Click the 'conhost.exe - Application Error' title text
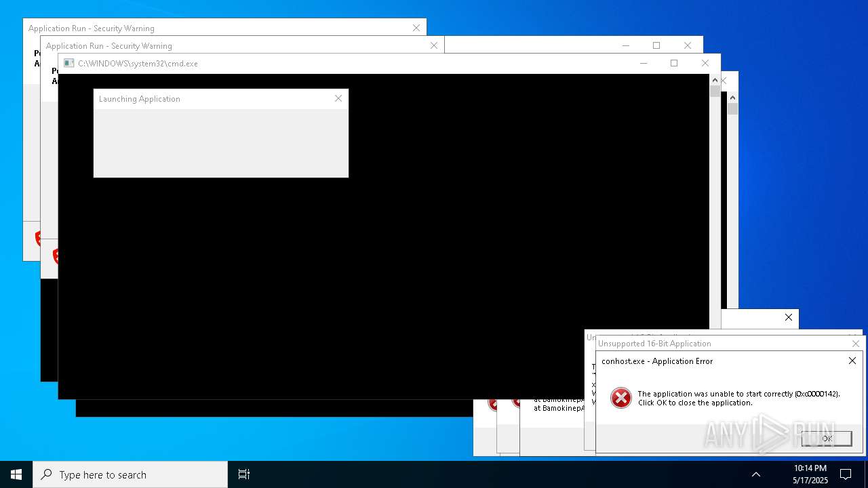Image resolution: width=868 pixels, height=488 pixels. pyautogui.click(x=657, y=361)
